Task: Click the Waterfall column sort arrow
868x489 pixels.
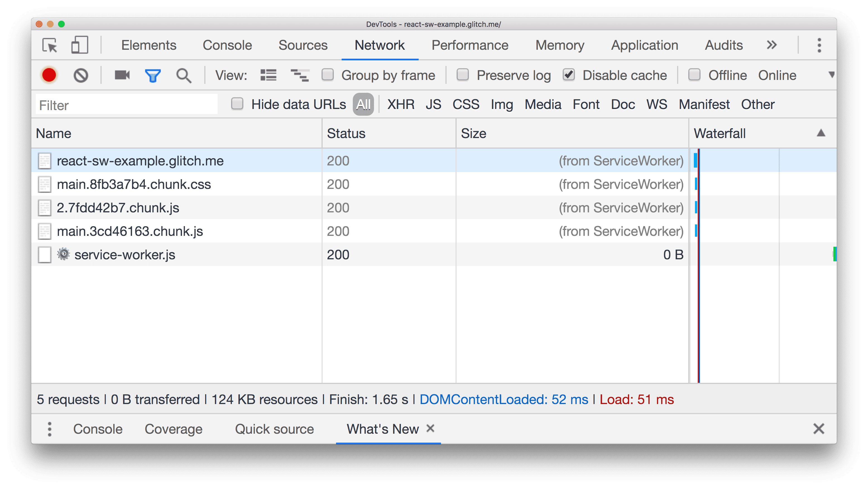Action: click(821, 133)
